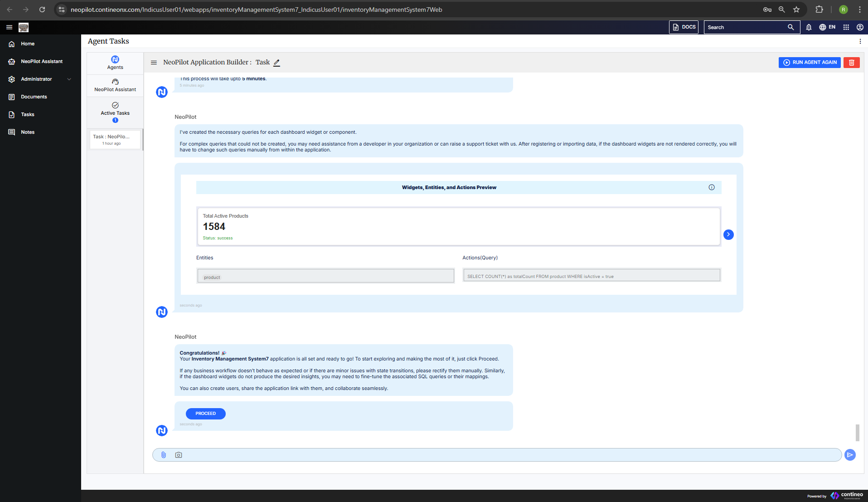868x502 pixels.
Task: Open Chrome three-dot menu
Action: pos(859,10)
